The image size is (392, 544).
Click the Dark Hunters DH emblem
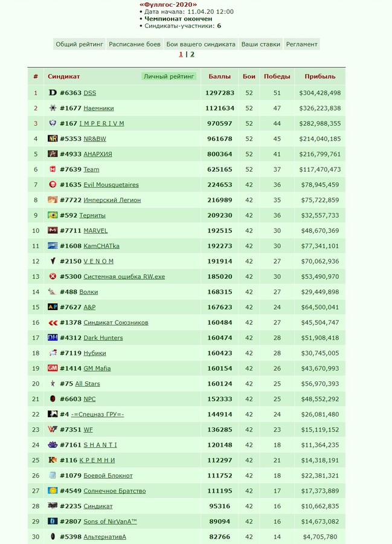click(x=53, y=337)
